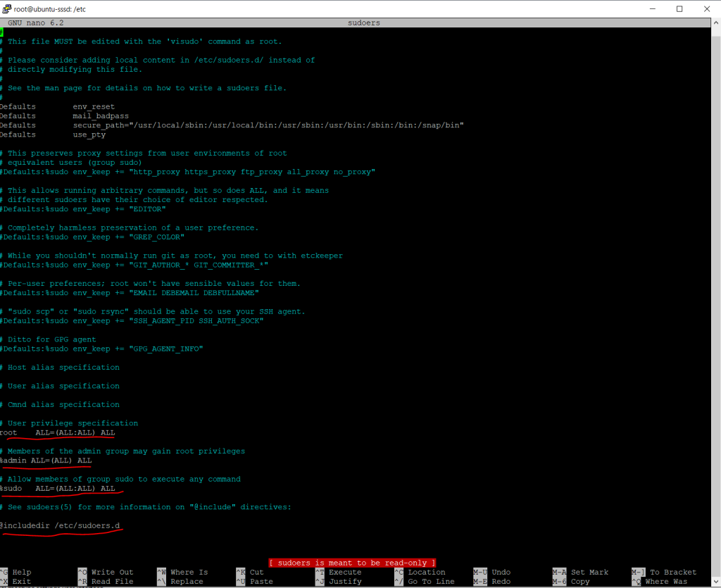The image size is (721, 588).
Task: Click the '^X Exit' nano shortcut
Action: tap(16, 582)
